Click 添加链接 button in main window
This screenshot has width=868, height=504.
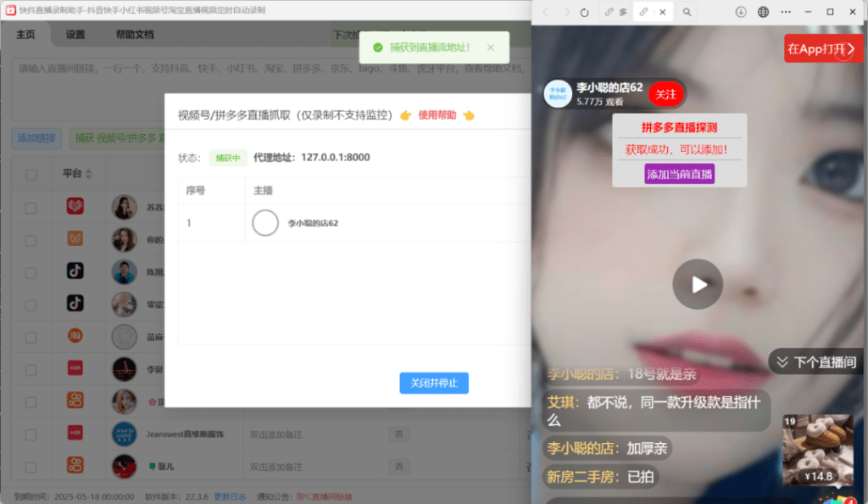[x=36, y=138]
